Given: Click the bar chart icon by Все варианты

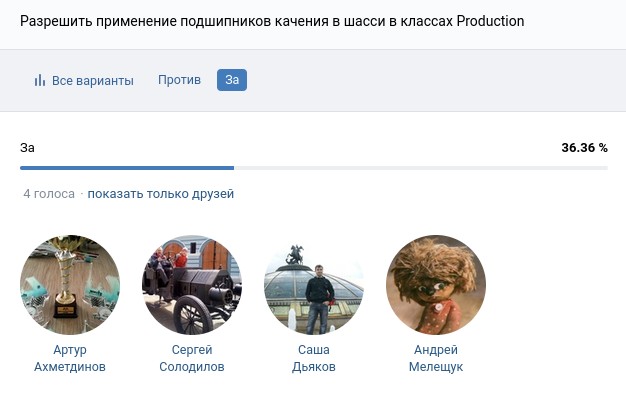Looking at the screenshot, I should click(40, 80).
